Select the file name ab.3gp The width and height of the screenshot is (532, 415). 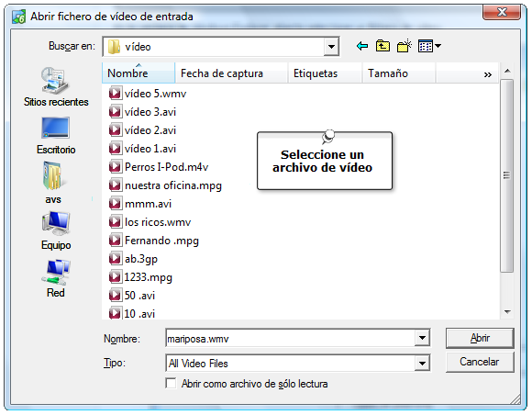(141, 259)
